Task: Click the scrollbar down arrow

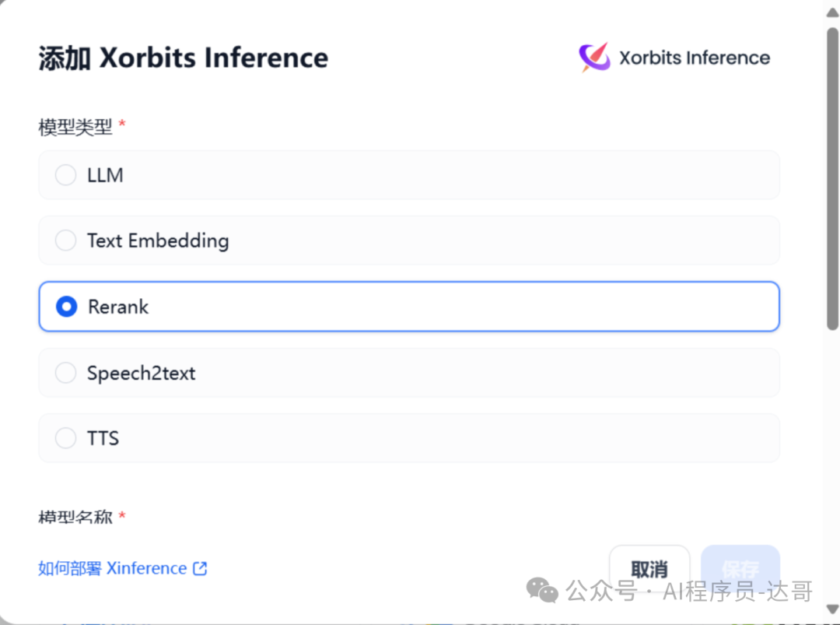Action: pyautogui.click(x=832, y=609)
